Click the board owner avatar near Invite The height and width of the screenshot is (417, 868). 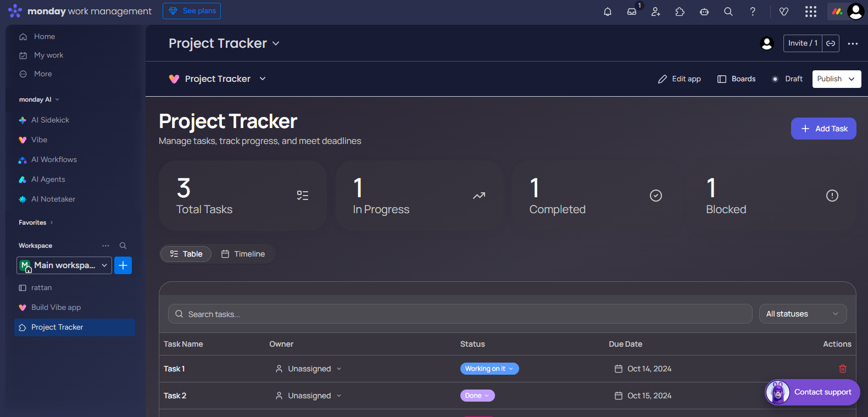(x=767, y=43)
